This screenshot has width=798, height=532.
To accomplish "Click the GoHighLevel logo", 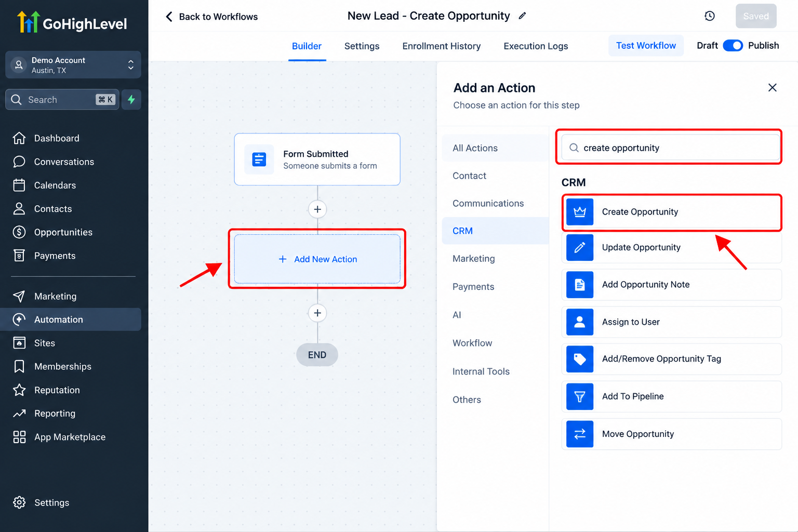I will [x=72, y=22].
